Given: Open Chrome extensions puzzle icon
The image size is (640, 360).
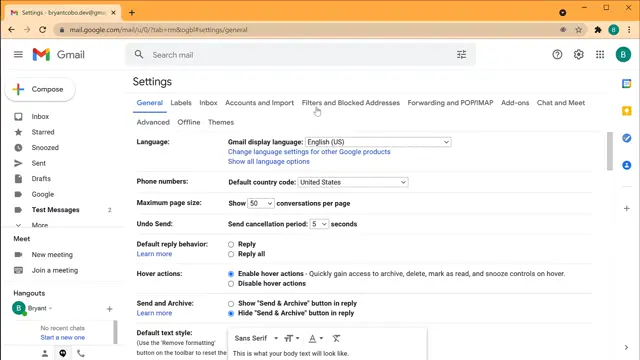Looking at the screenshot, I should pyautogui.click(x=598, y=30).
